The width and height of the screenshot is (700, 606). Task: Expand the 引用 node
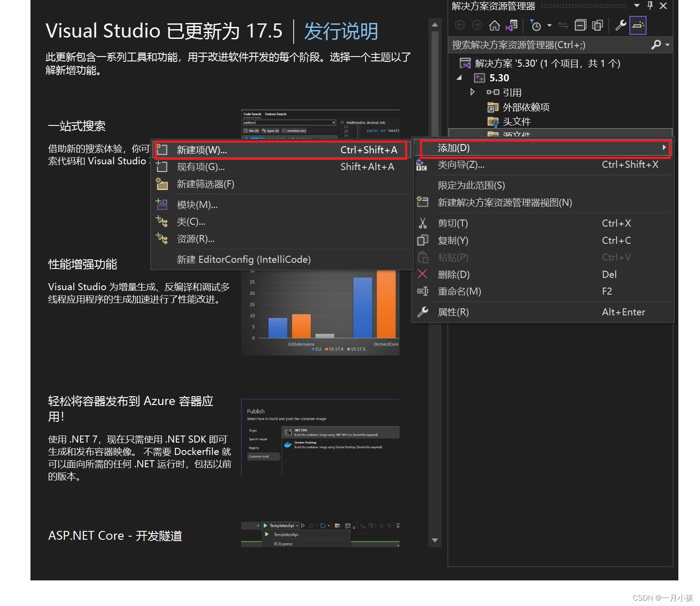(x=472, y=92)
